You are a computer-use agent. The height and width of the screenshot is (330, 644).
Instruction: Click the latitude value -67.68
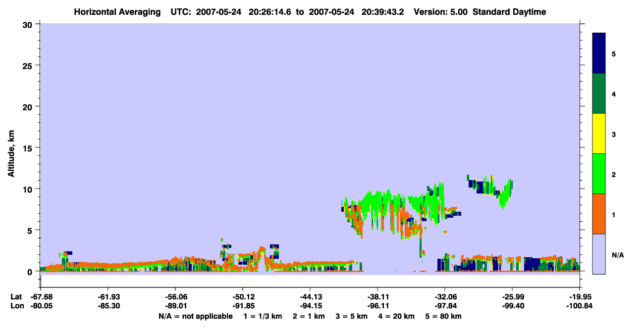[41, 297]
